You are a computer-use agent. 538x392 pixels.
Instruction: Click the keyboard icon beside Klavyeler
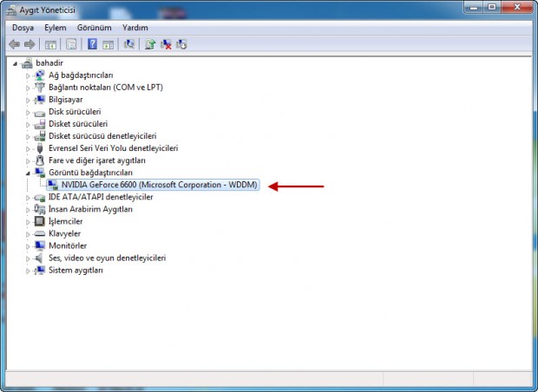point(40,234)
